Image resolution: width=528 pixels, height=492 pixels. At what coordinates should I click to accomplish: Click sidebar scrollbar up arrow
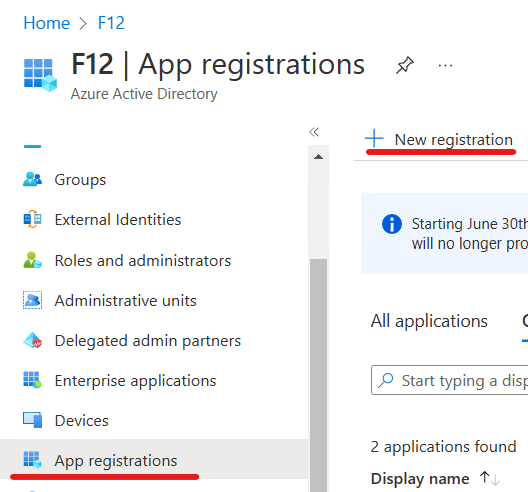tap(318, 157)
